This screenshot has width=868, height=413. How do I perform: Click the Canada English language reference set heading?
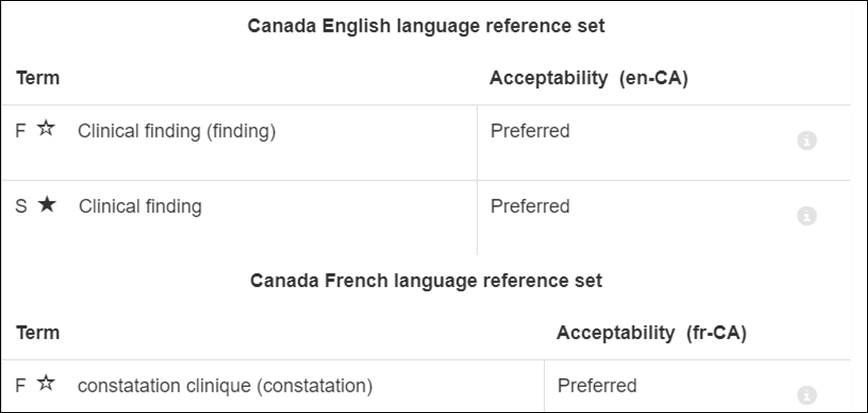426,26
